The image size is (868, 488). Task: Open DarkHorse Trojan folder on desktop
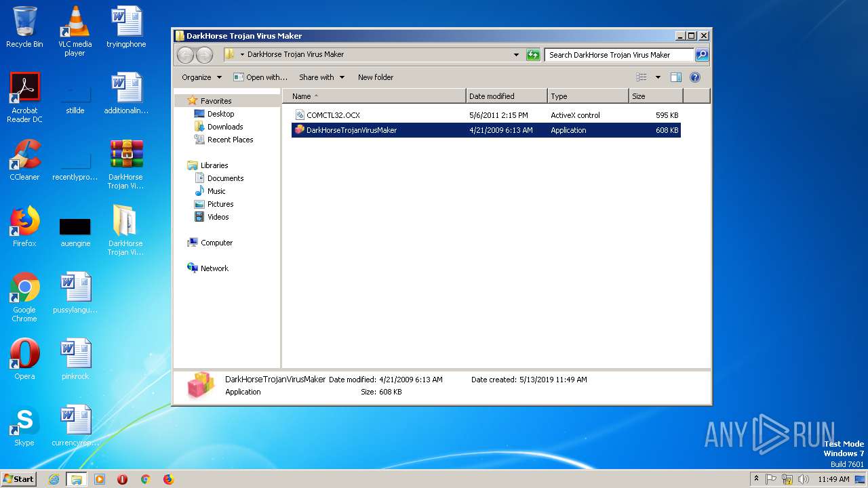[x=126, y=230]
